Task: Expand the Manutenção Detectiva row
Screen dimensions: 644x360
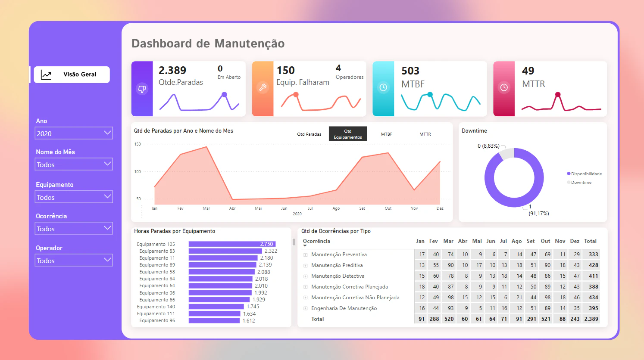Action: coord(306,276)
